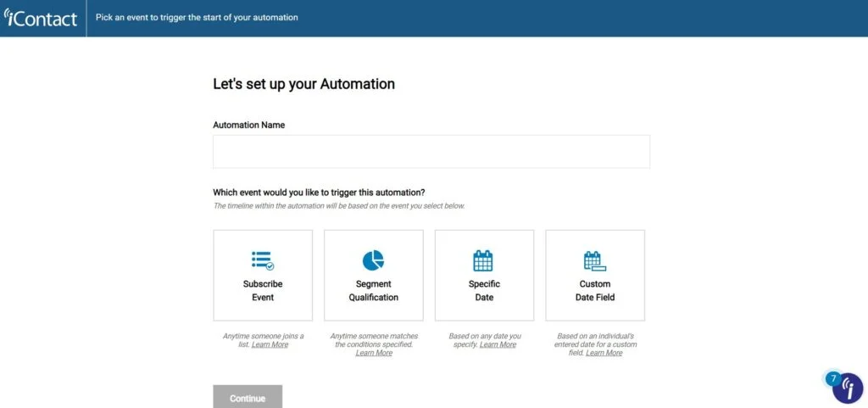Click the "Let's set up your Automation" heading
Viewport: 868px width, 408px height.
[x=304, y=84]
